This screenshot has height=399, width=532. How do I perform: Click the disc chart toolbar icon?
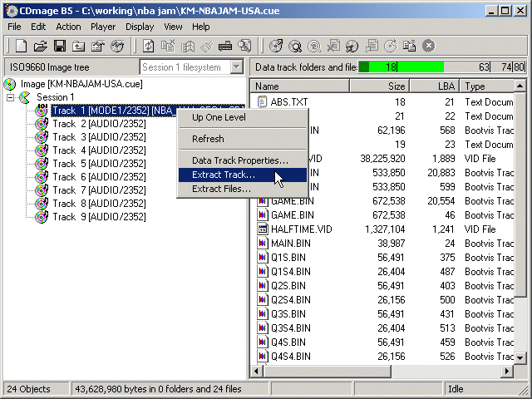point(117,46)
